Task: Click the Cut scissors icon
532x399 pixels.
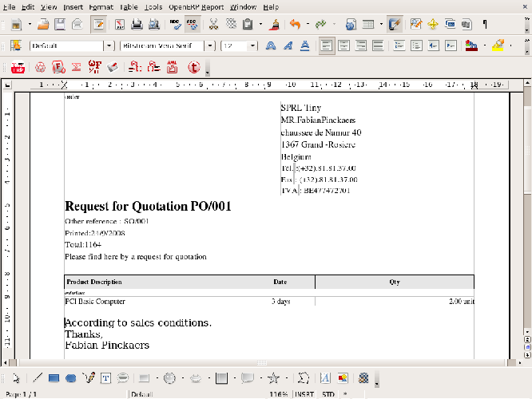Action: click(x=214, y=25)
